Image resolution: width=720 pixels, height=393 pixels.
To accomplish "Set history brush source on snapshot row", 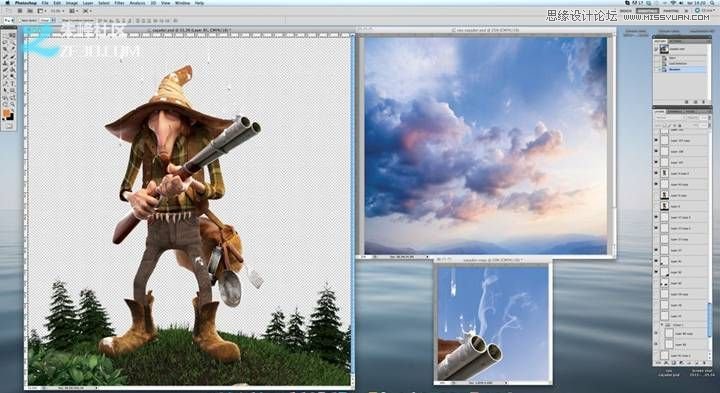I will pyautogui.click(x=657, y=49).
